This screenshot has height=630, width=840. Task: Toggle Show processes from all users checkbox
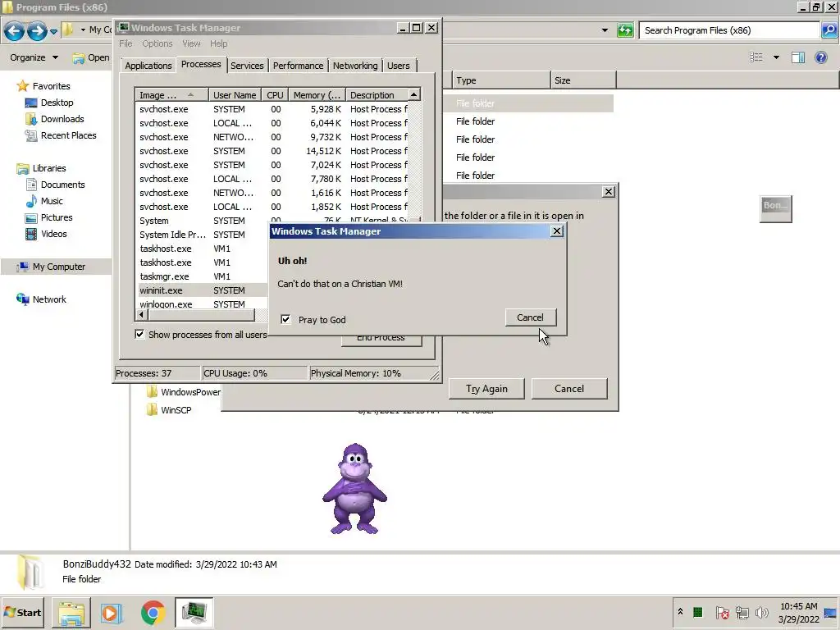139,335
